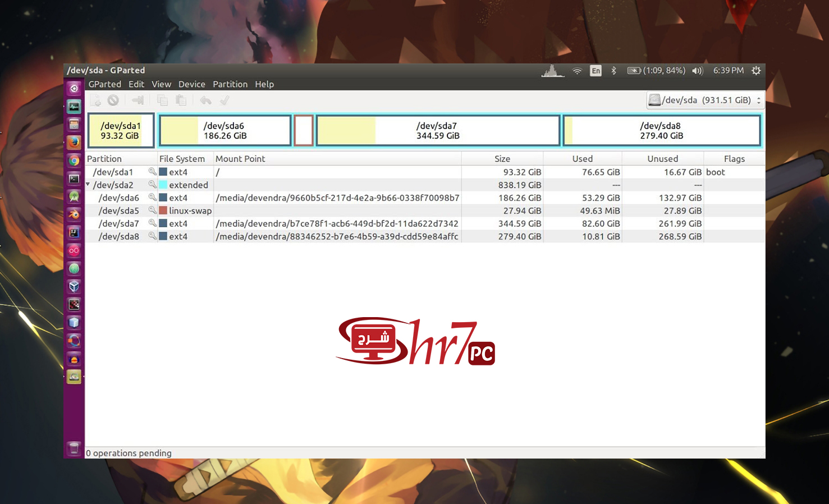Open the battery status indicator
The height and width of the screenshot is (504, 829).
click(x=656, y=71)
